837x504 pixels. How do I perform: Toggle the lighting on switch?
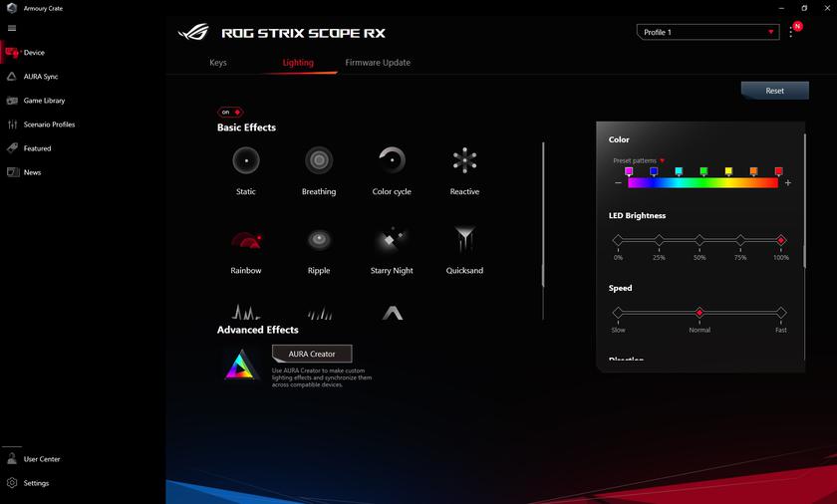click(230, 113)
